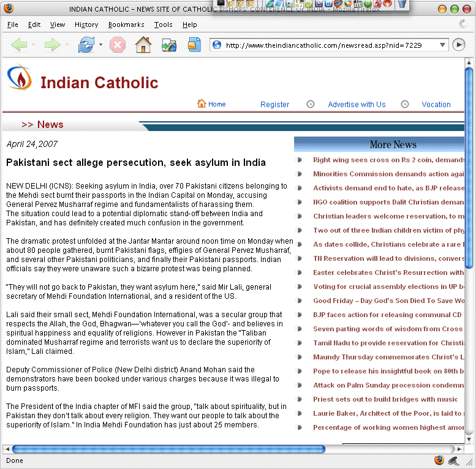Image resolution: width=476 pixels, height=469 pixels.
Task: Click the grey shark-like status bar icon
Action: (454, 461)
